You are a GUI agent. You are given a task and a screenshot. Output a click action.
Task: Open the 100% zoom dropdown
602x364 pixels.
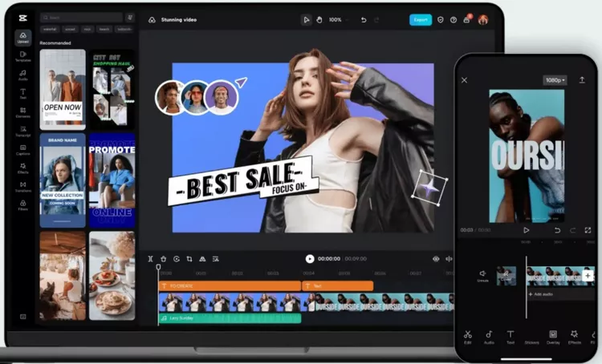(338, 19)
